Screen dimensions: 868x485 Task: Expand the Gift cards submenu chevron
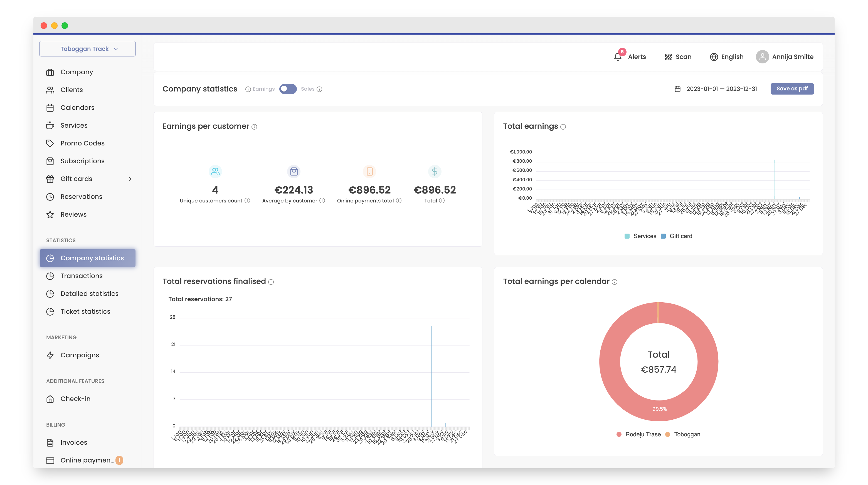tap(130, 179)
